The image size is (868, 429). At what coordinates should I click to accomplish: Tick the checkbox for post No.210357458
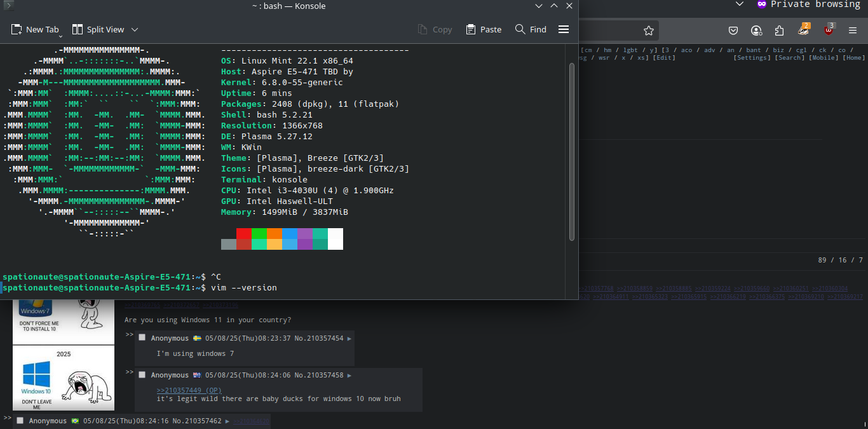click(142, 375)
